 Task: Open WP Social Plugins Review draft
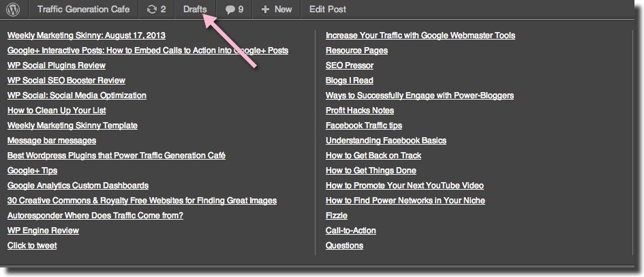point(57,65)
